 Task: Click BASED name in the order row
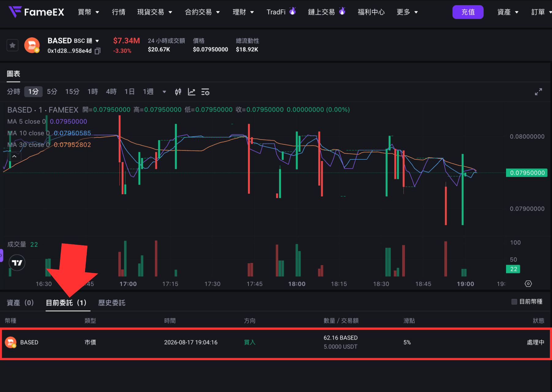pyautogui.click(x=29, y=342)
